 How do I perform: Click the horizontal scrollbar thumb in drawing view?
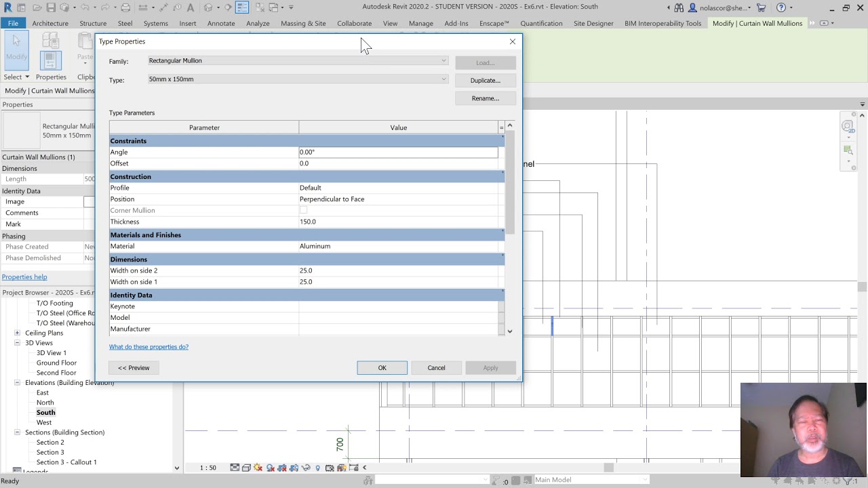(608, 468)
